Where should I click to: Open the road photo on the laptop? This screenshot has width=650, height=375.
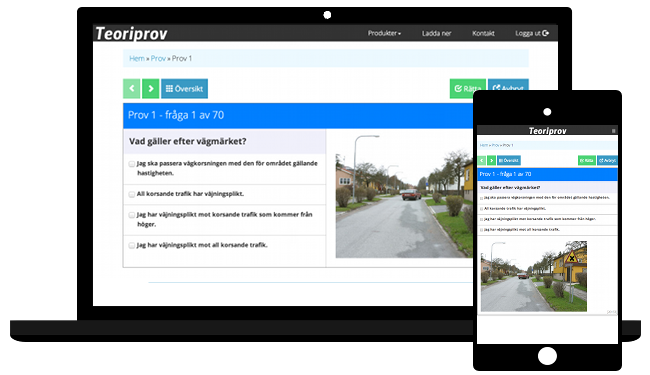coord(404,196)
